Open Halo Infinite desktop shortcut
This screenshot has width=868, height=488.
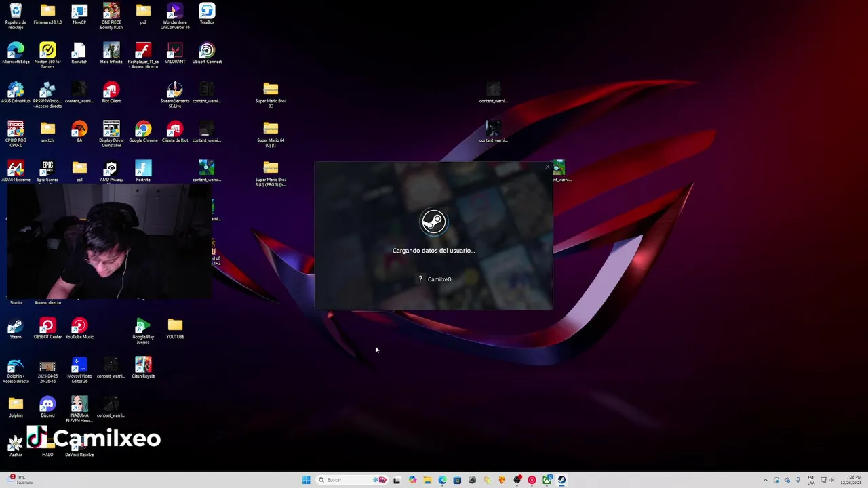pyautogui.click(x=111, y=54)
